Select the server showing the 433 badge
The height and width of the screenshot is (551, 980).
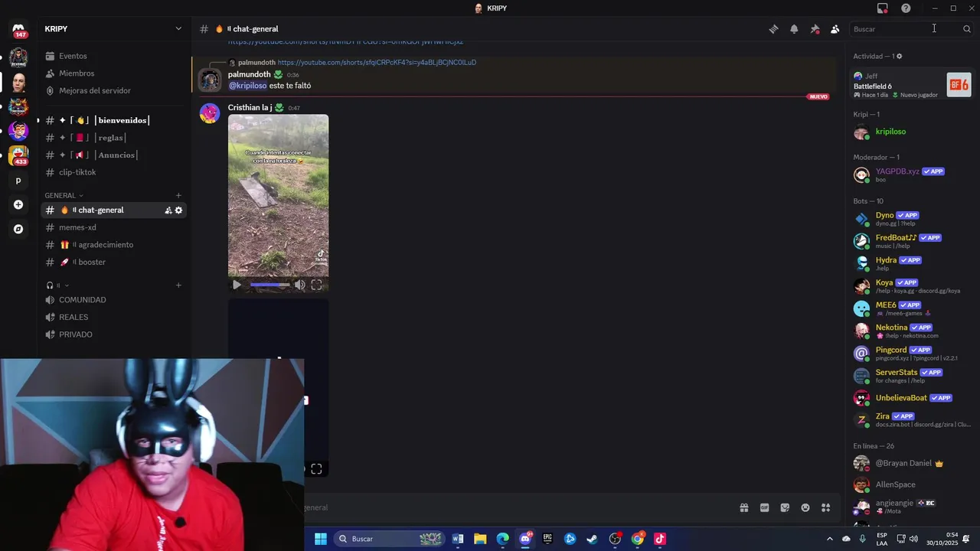[18, 155]
